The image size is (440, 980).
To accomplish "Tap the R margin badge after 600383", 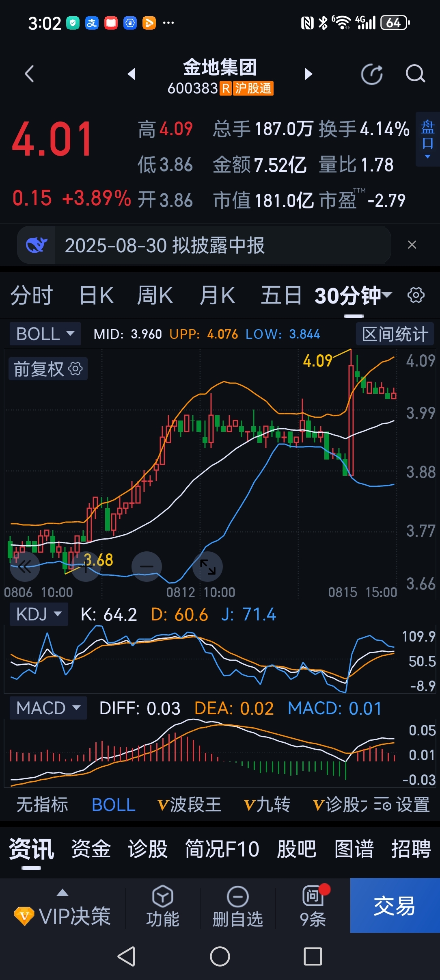I will pos(226,88).
